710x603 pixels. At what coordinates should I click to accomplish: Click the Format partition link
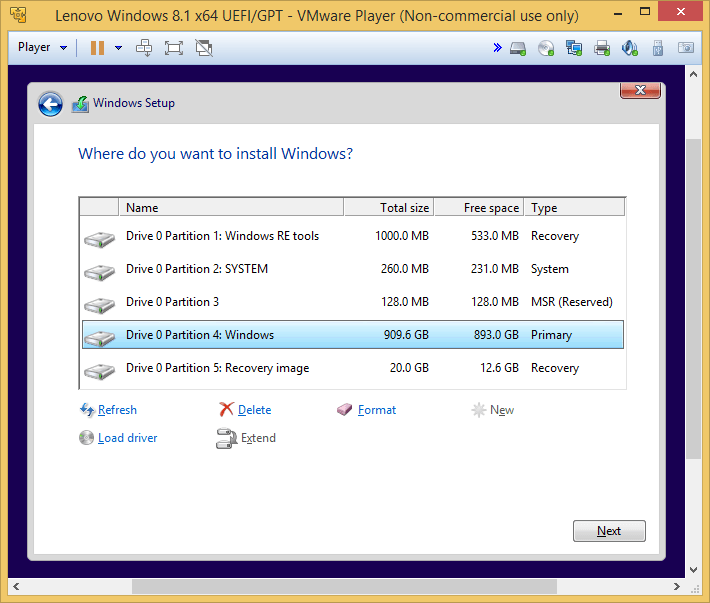pos(376,410)
